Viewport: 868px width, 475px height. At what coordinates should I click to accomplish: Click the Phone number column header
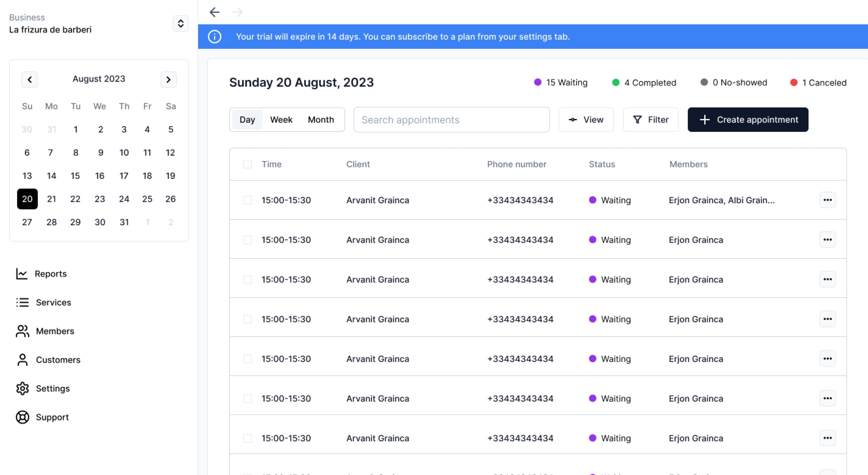point(517,164)
